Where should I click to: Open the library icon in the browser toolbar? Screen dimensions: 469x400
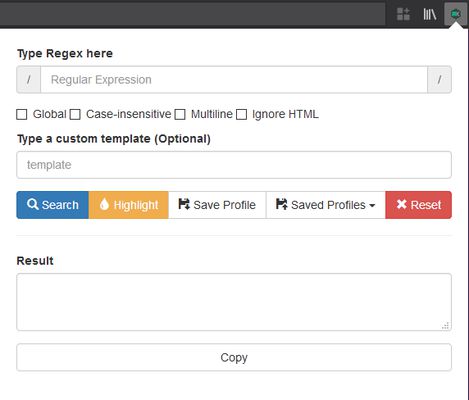(430, 14)
